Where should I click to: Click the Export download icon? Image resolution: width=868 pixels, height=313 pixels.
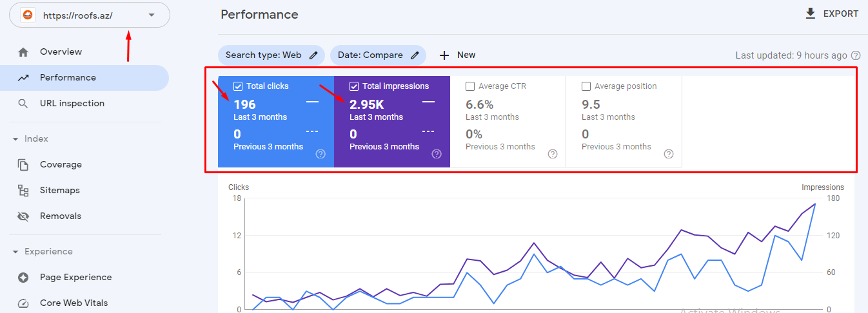click(x=811, y=14)
